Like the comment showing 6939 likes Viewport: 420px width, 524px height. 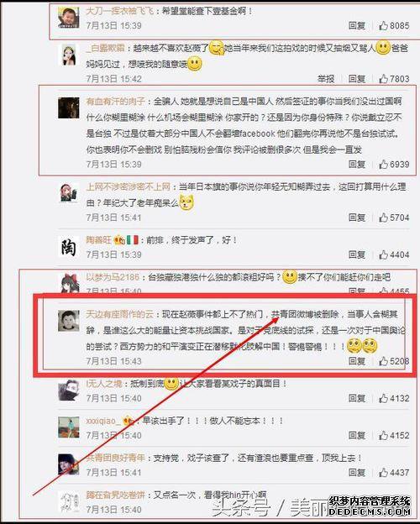point(383,164)
